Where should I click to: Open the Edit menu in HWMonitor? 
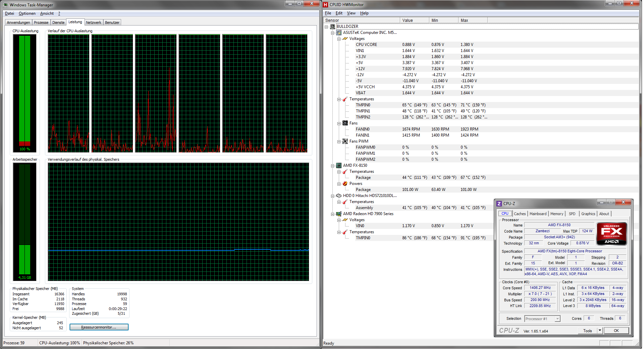pyautogui.click(x=339, y=13)
